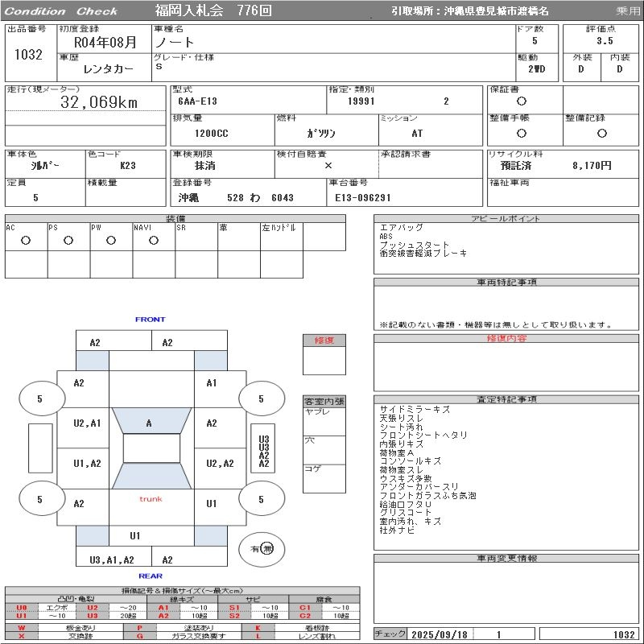Select the first registration date R04年08月
Viewport: 644px width, 644px height.
(x=105, y=43)
